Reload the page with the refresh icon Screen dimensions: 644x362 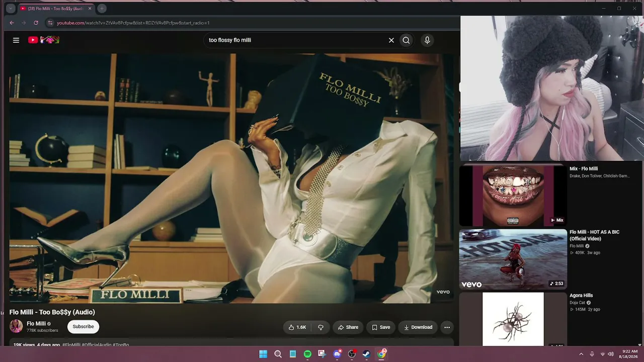pos(36,23)
